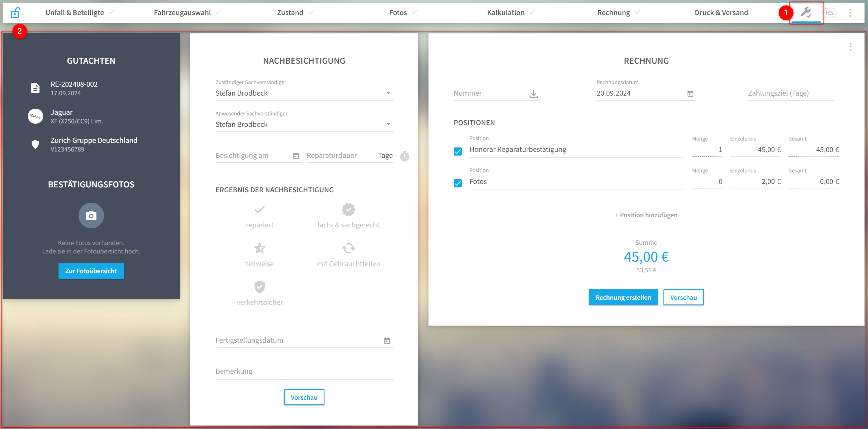Click the Bemerkung field
This screenshot has width=868, height=429.
(304, 372)
